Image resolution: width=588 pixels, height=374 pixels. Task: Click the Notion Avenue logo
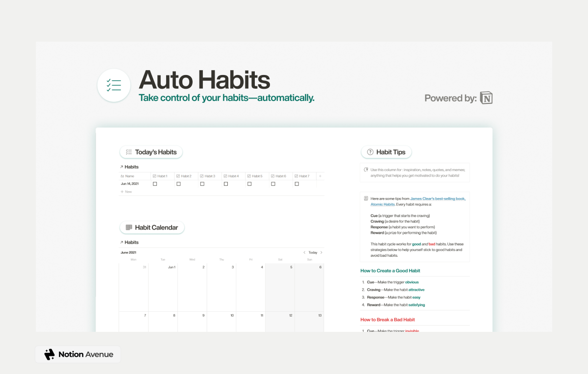[x=77, y=354]
